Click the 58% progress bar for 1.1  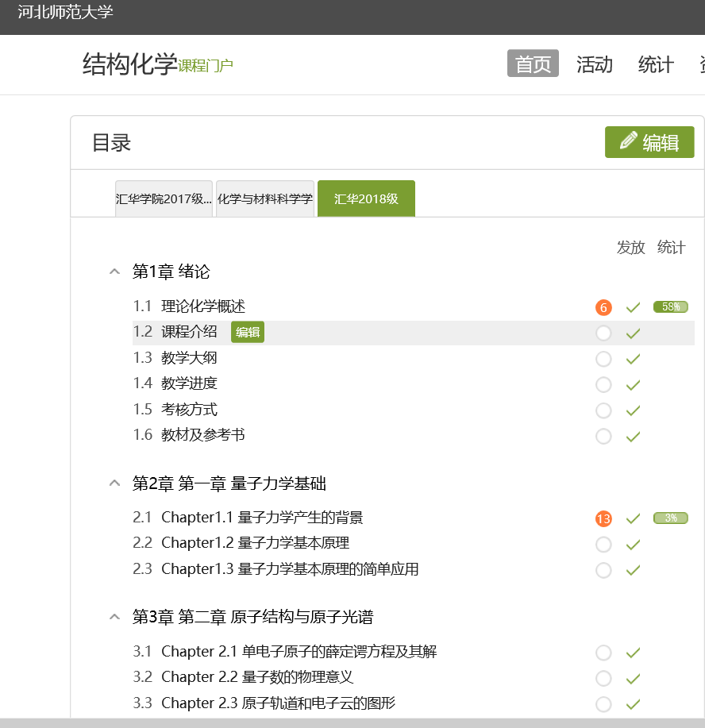pyautogui.click(x=670, y=307)
